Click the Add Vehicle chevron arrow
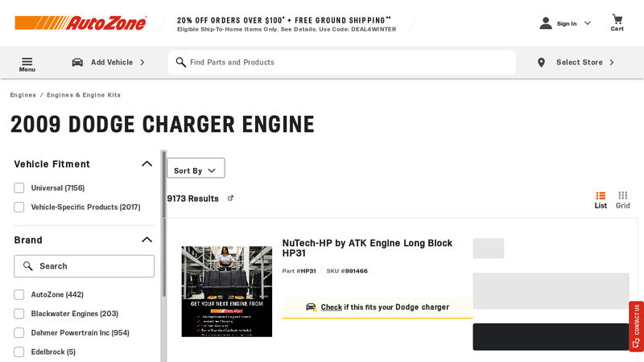 142,63
